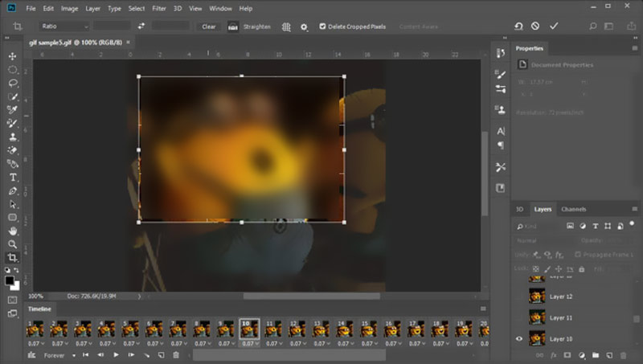This screenshot has height=364, width=643.
Task: Select the Horizontal Type tool
Action: (x=12, y=177)
